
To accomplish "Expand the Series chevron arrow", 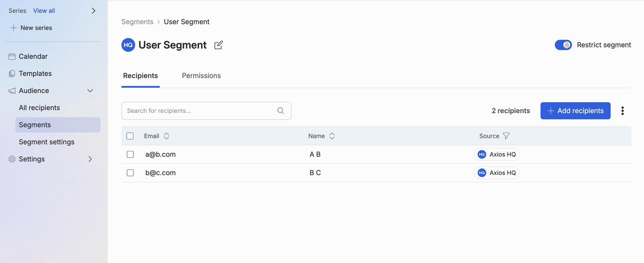I will 94,11.
